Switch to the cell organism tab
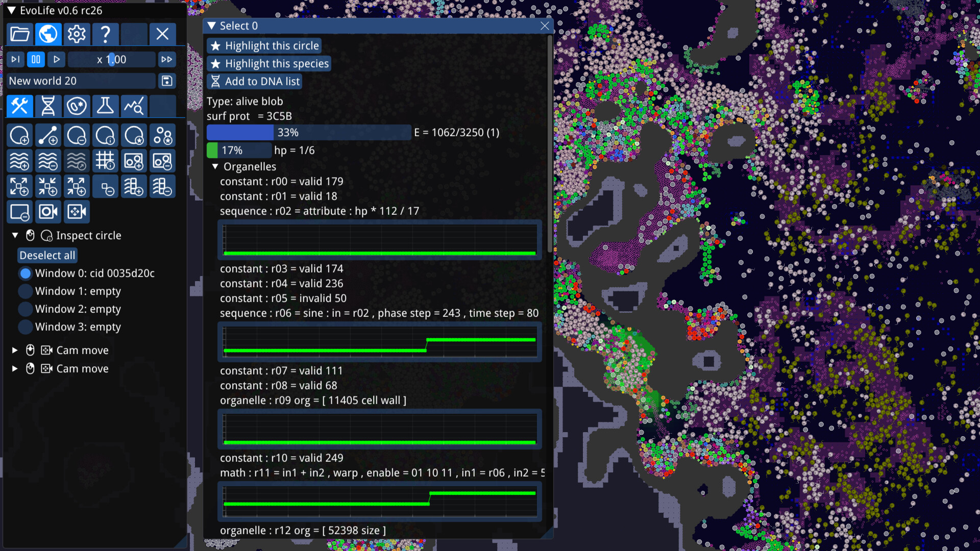 (x=77, y=106)
